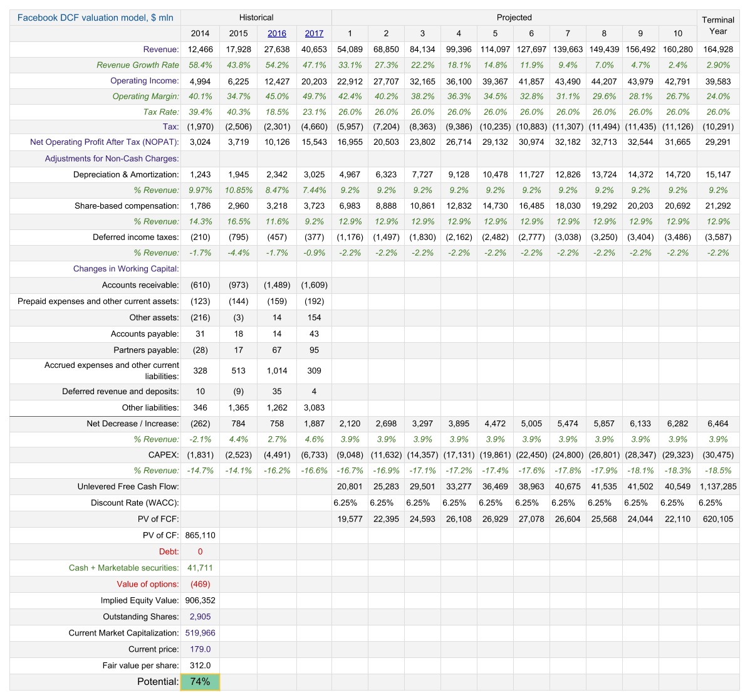Click the Current price 179.0 cell

200,649
